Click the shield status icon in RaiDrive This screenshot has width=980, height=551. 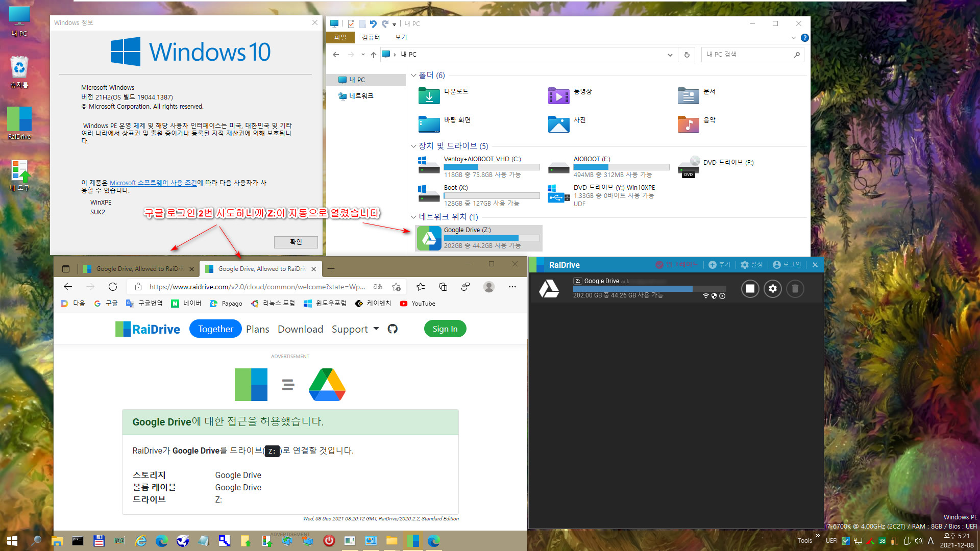tap(714, 296)
